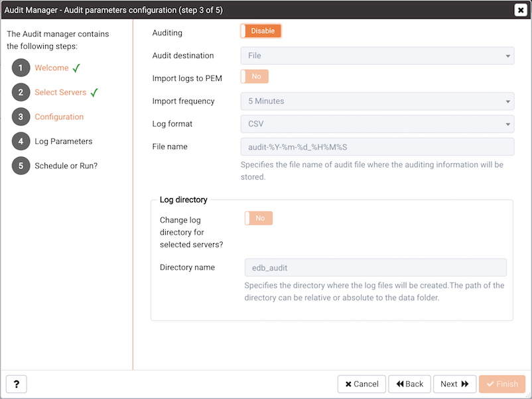Image resolution: width=532 pixels, height=399 pixels.
Task: Select the Configuration step
Action: (x=59, y=117)
